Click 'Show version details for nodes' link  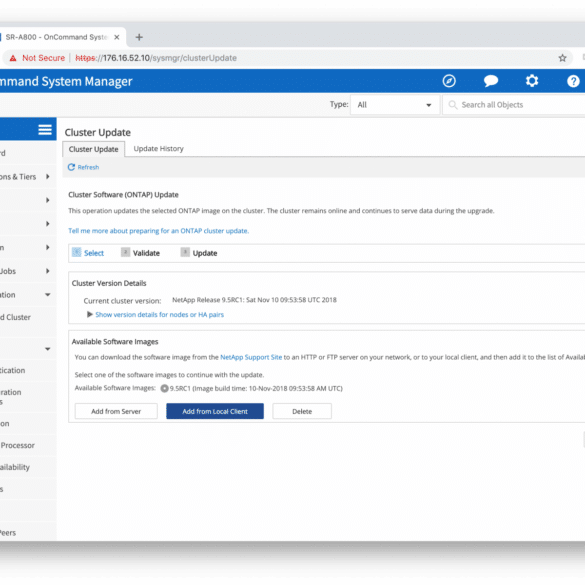tap(160, 315)
